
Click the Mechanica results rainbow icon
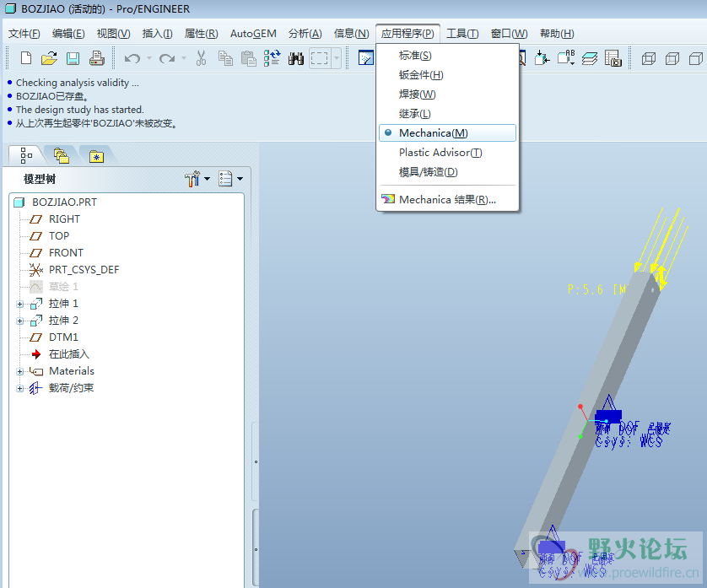388,199
